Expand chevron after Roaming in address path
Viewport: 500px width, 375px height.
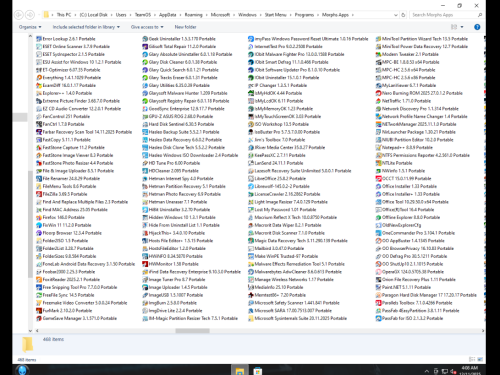tap(206, 15)
